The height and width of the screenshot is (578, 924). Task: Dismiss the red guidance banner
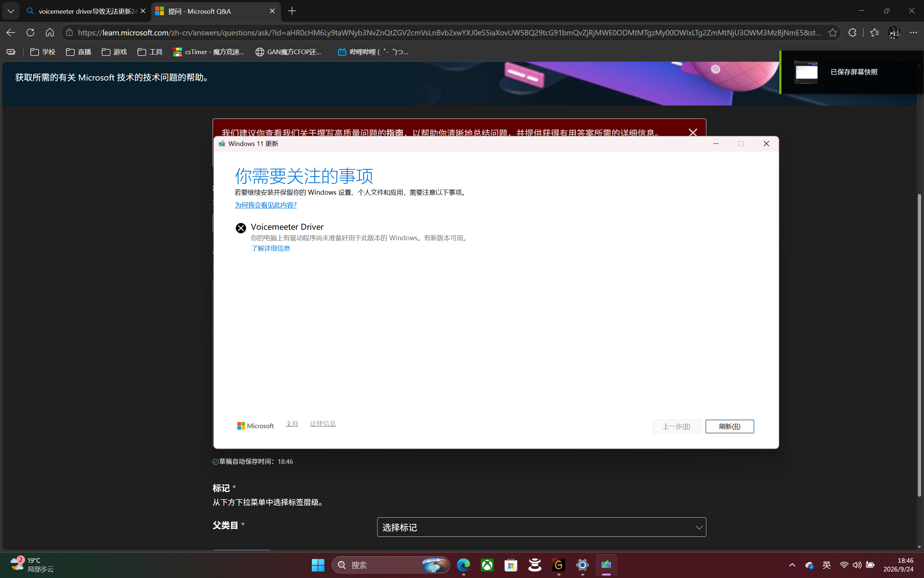click(693, 133)
